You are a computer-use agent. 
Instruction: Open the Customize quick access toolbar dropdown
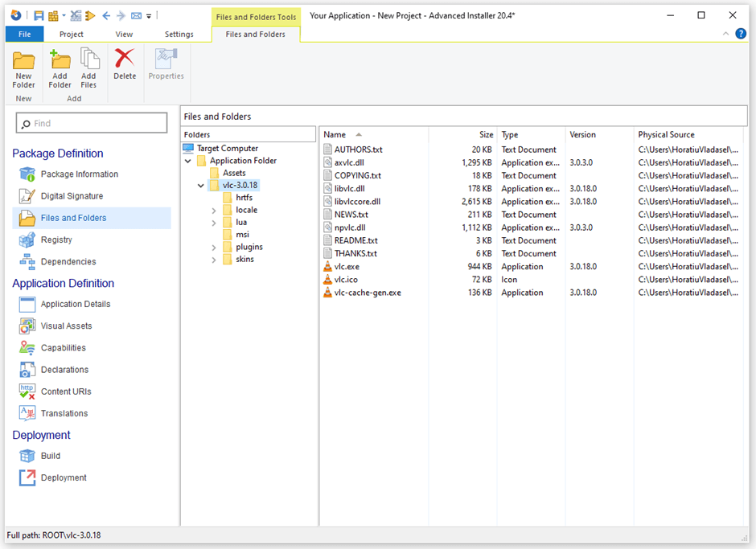pos(149,16)
